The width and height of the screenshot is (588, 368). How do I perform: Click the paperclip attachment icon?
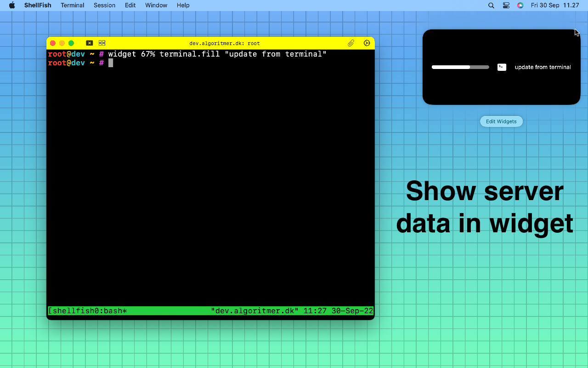pyautogui.click(x=351, y=43)
